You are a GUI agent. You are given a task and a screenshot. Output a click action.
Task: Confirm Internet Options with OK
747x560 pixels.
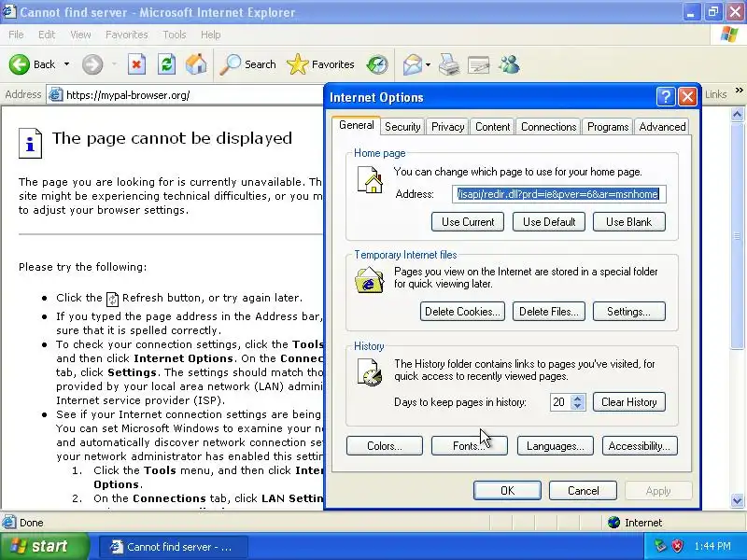pos(507,491)
